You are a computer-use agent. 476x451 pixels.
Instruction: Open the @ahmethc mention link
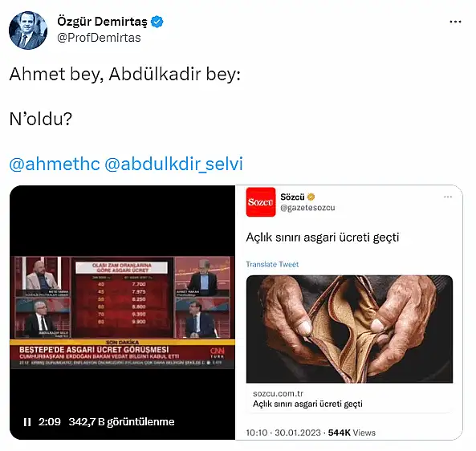(x=55, y=164)
